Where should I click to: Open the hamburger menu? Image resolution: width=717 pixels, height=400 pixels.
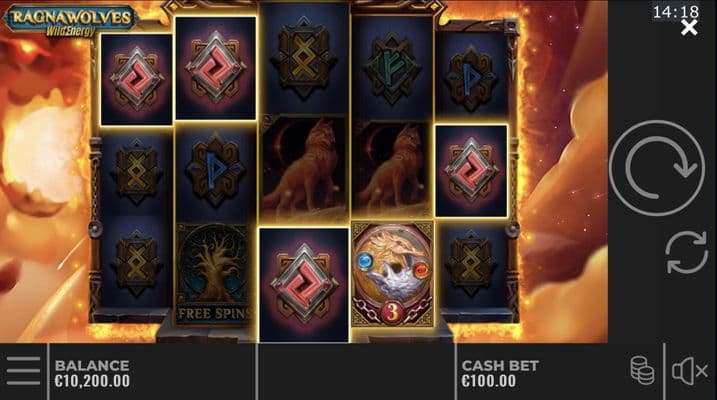[23, 371]
